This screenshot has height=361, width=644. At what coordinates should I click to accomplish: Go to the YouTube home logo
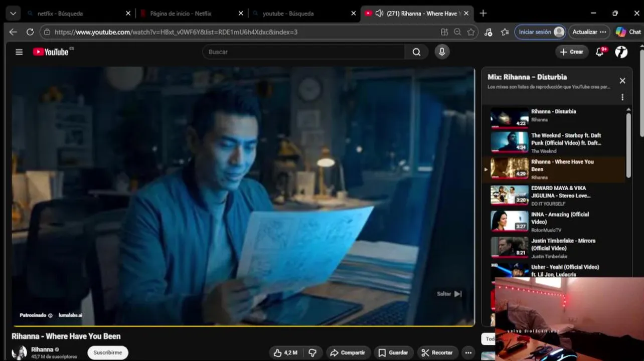click(x=51, y=52)
